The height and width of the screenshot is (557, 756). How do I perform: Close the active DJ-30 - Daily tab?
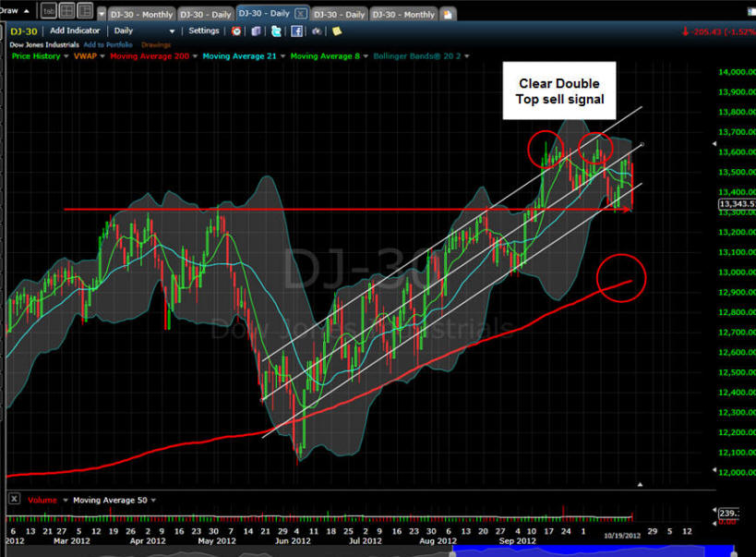pos(300,14)
